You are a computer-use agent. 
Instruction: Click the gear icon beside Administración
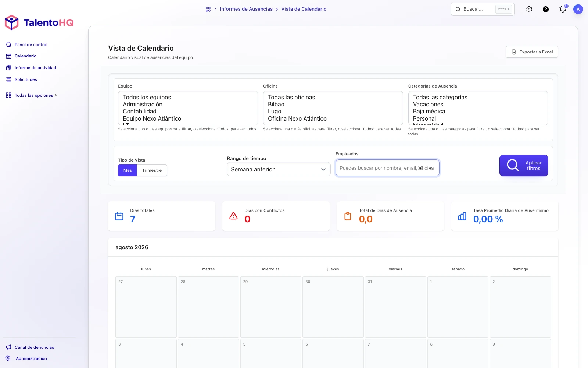coord(8,358)
